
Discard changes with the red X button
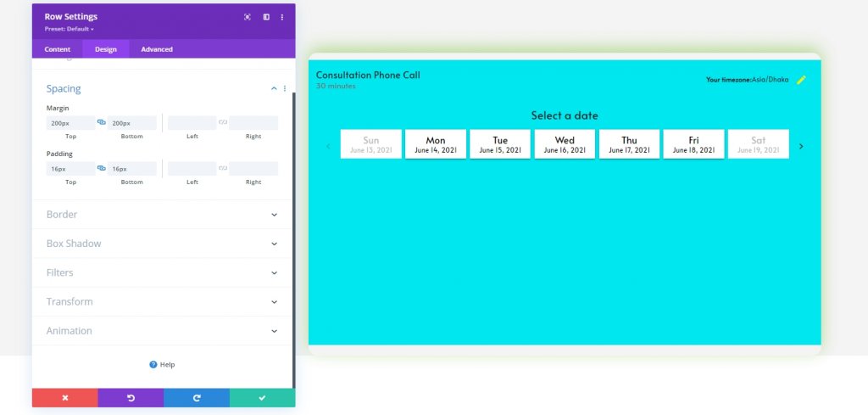[64, 398]
